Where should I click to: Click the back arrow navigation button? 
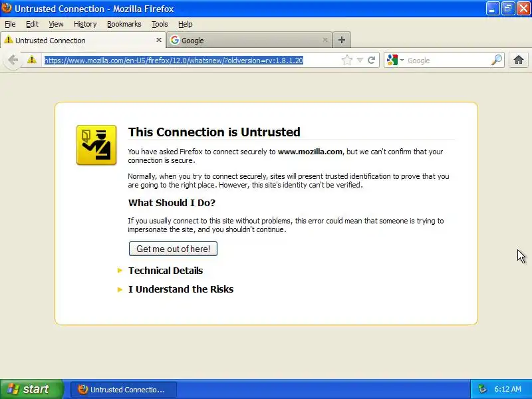pyautogui.click(x=13, y=60)
